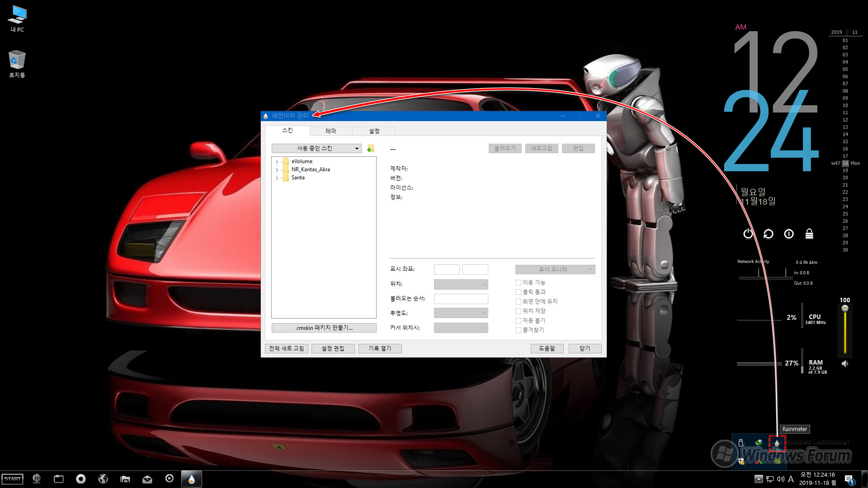868x488 pixels.
Task: Click the Rainmeter raindrop icon in title bar
Action: [266, 116]
